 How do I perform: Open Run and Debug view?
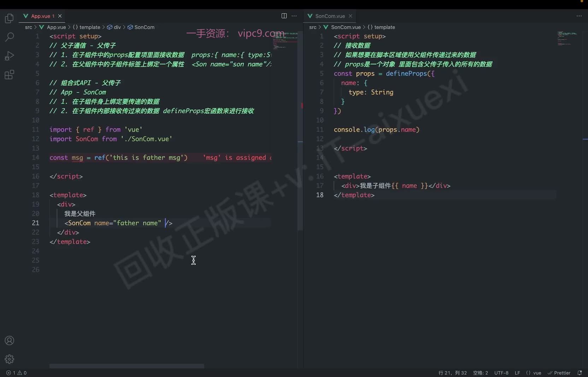(x=10, y=56)
